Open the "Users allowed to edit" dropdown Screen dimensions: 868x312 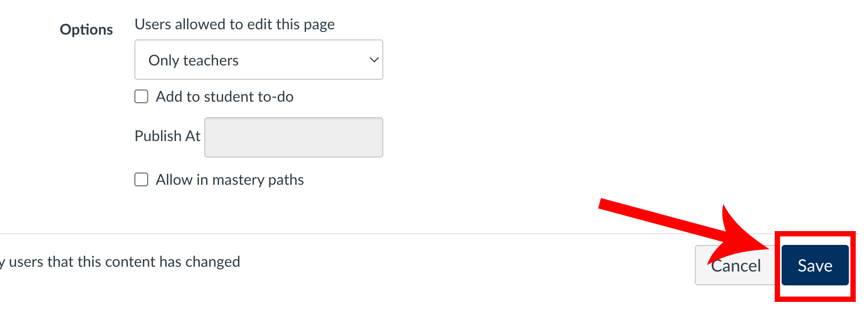tap(259, 60)
